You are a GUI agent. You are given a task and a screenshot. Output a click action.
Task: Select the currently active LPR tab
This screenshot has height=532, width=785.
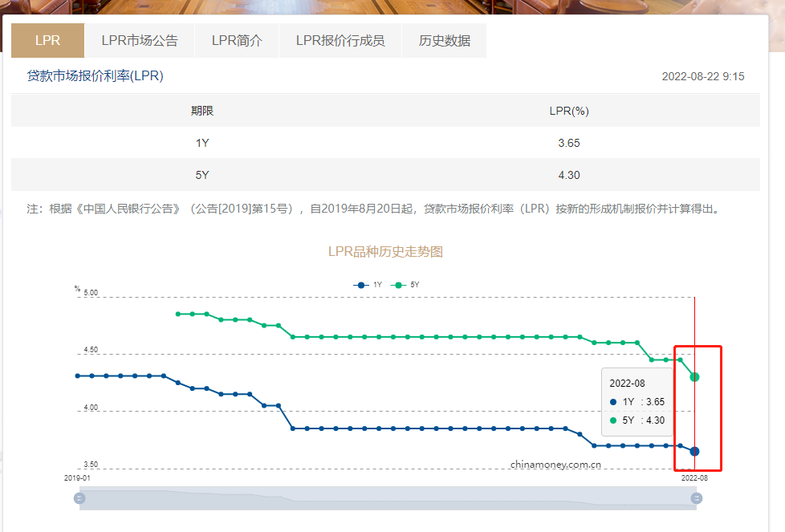pyautogui.click(x=46, y=40)
